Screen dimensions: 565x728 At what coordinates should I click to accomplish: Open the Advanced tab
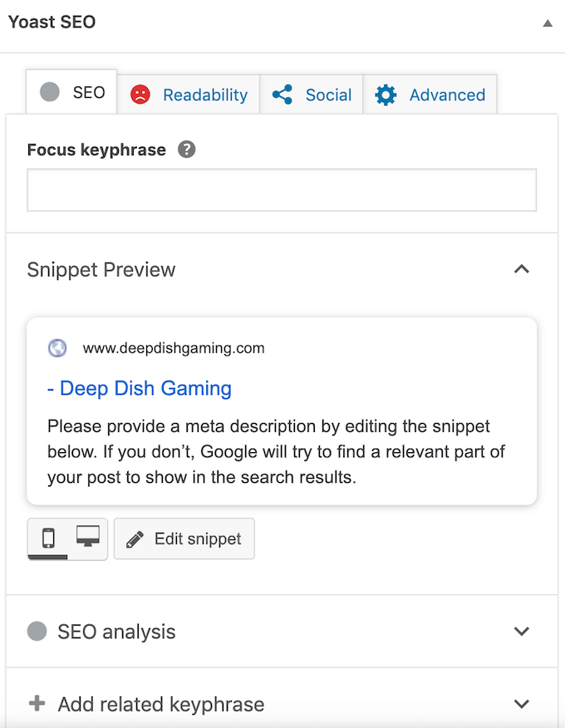point(430,95)
